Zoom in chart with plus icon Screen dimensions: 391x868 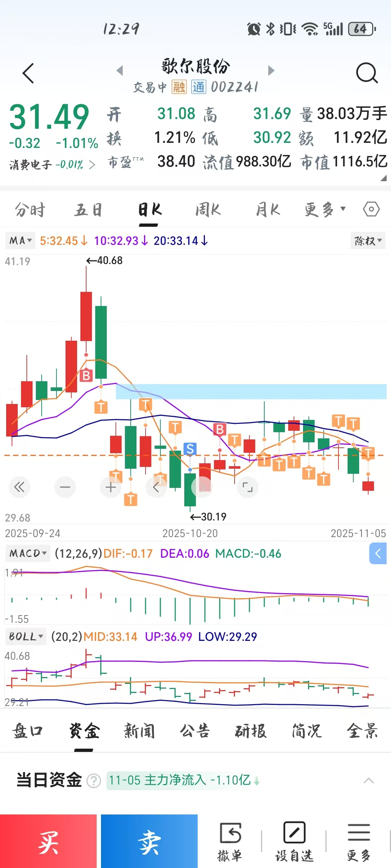pos(111,487)
